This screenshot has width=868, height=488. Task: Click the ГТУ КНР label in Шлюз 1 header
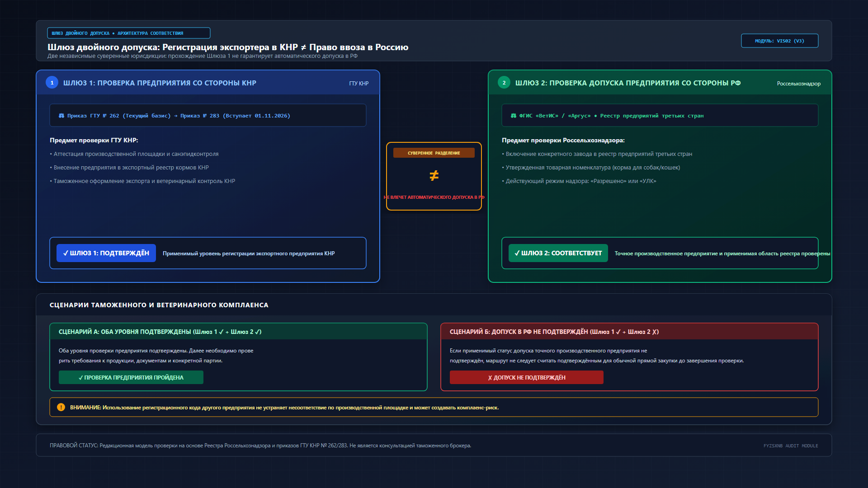point(359,84)
